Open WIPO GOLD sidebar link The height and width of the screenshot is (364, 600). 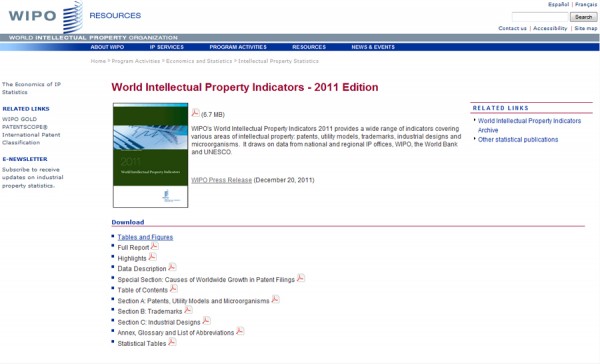(20, 119)
